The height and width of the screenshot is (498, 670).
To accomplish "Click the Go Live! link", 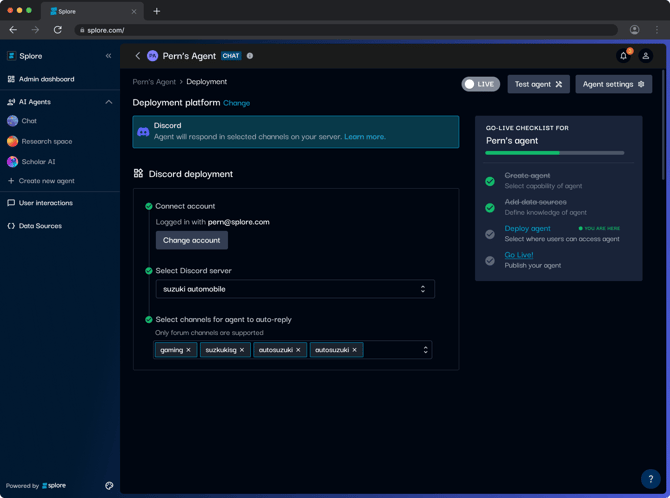I will point(519,255).
